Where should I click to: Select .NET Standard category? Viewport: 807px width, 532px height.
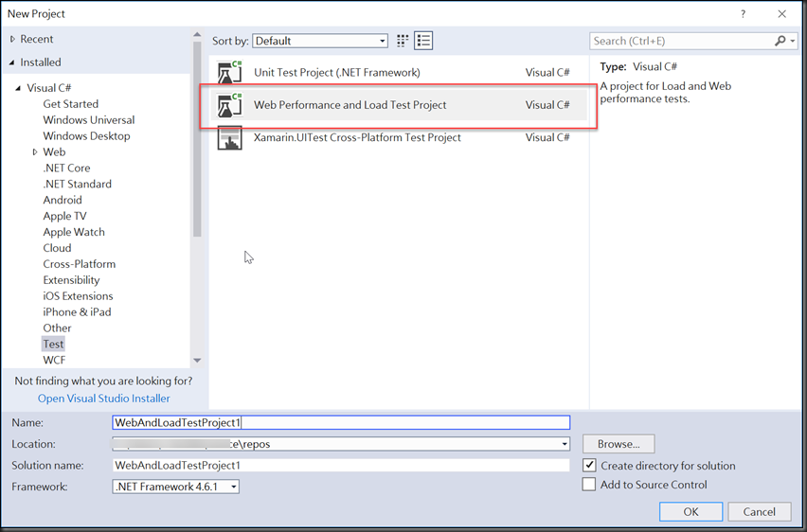[x=78, y=184]
